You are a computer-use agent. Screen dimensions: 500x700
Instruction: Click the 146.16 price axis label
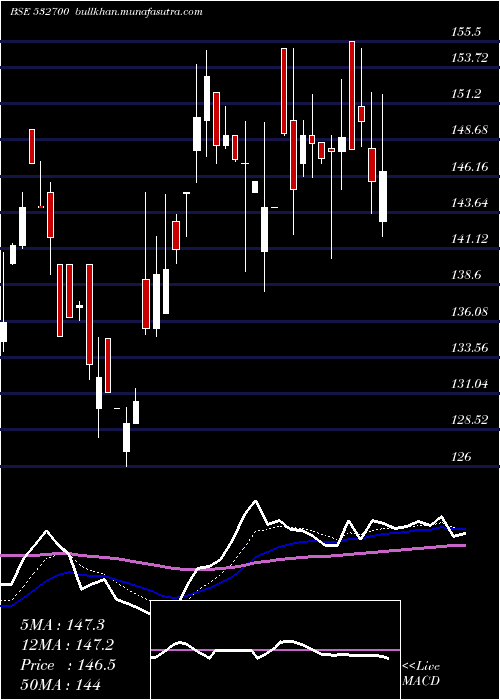[470, 167]
